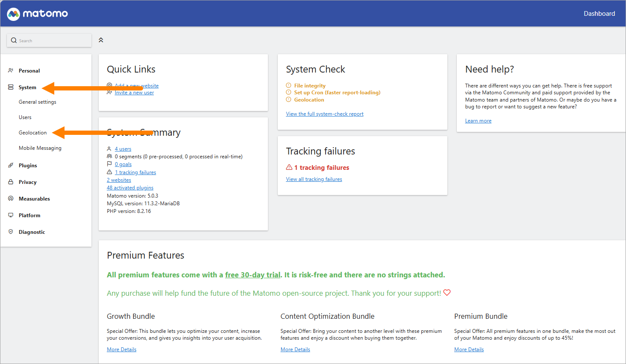626x364 pixels.
Task: Expand the Plugins menu section
Action: [28, 166]
